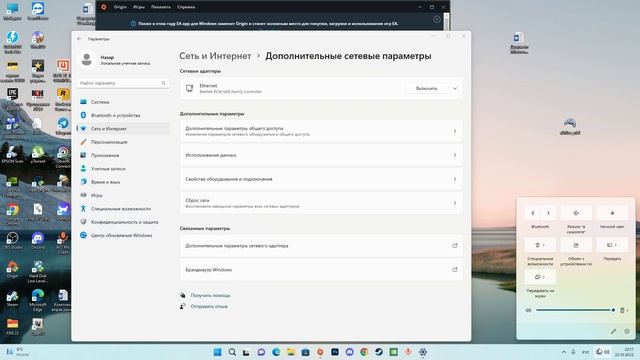Viewport: 640px width, 360px height.
Task: Toggle Bluetooth in quick settings
Action: point(533,213)
